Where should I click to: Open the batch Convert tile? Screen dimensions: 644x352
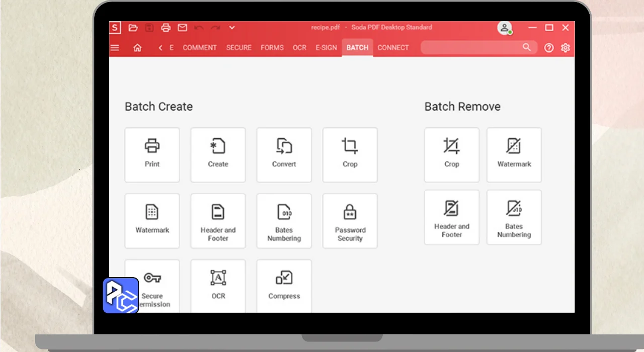pos(284,155)
